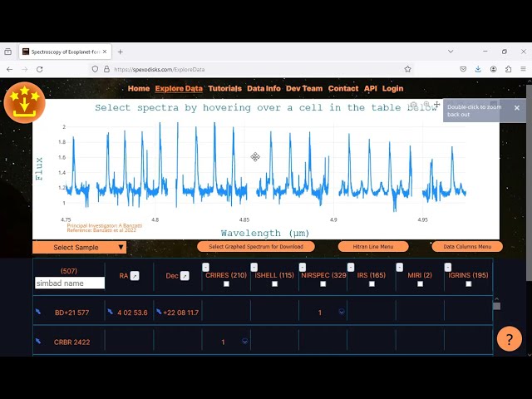
Task: Collapse the IGRINS column minus toggle
Action: [448, 267]
